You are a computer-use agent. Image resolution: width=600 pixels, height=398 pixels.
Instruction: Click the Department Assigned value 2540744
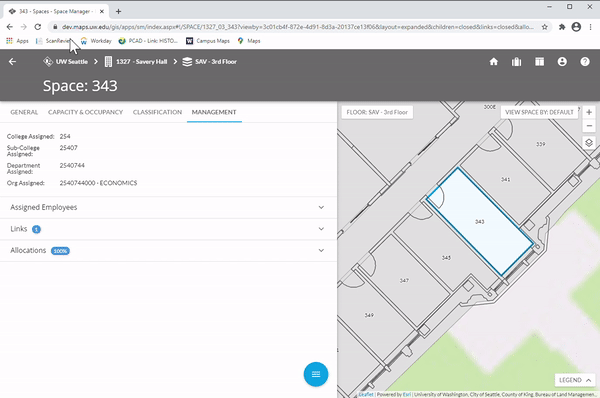point(72,165)
